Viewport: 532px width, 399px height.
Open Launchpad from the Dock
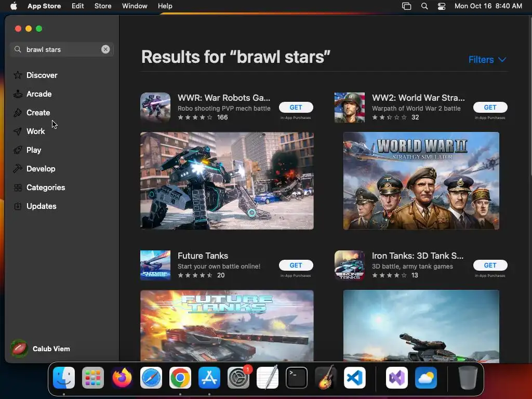93,378
